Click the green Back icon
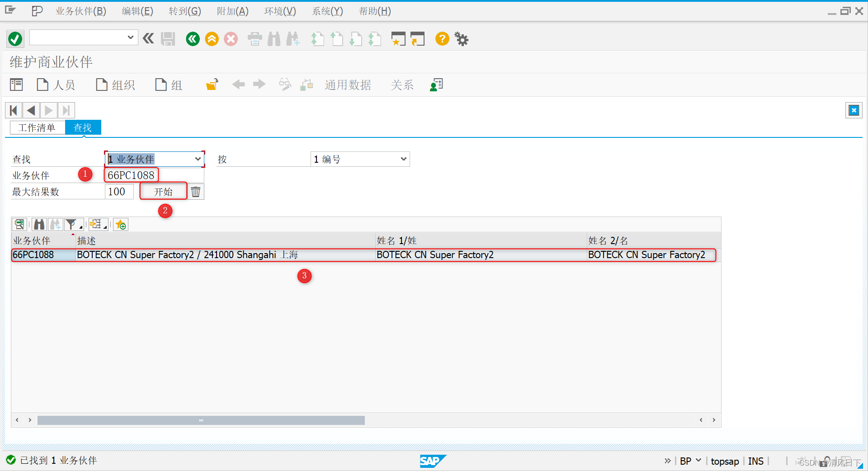This screenshot has height=471, width=868. click(193, 39)
